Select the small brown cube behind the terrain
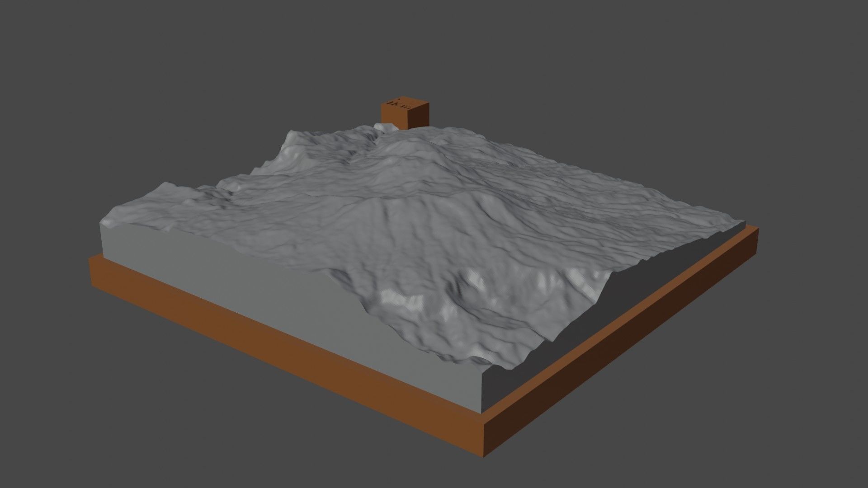 tap(404, 113)
